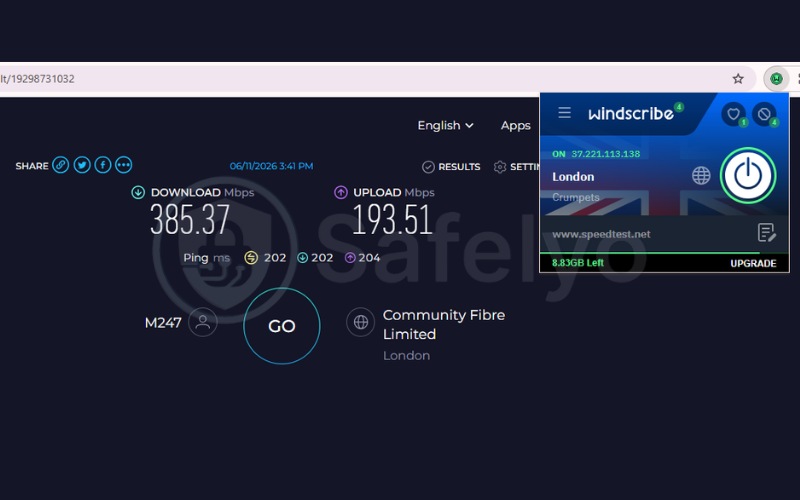
Task: Open the RESULTS tab
Action: (451, 167)
